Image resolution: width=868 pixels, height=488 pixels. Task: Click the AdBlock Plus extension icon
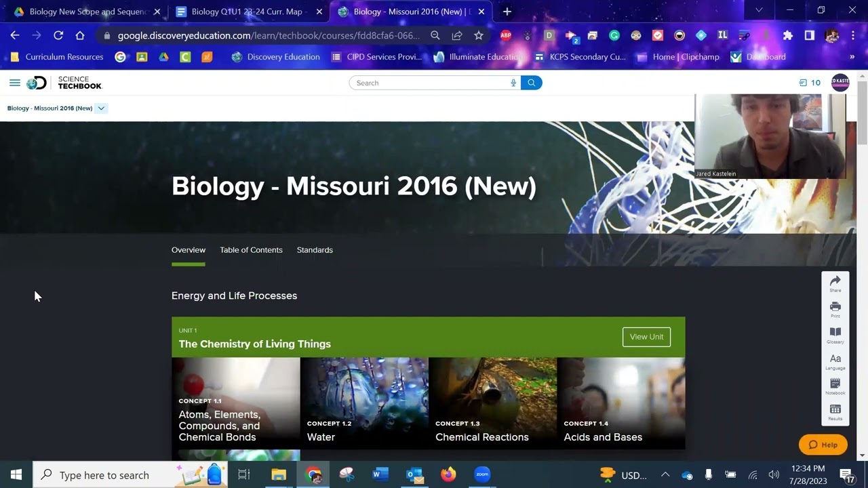[x=506, y=35]
